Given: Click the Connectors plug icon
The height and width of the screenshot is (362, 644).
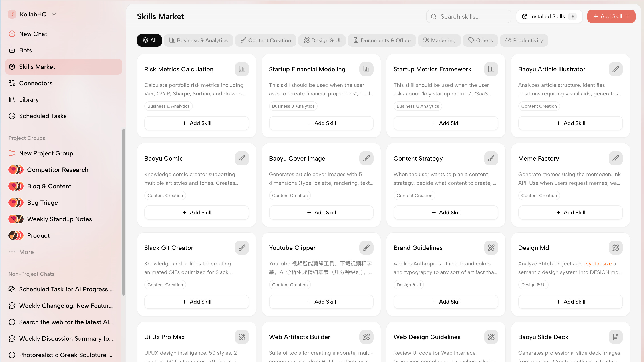Looking at the screenshot, I should click(12, 83).
